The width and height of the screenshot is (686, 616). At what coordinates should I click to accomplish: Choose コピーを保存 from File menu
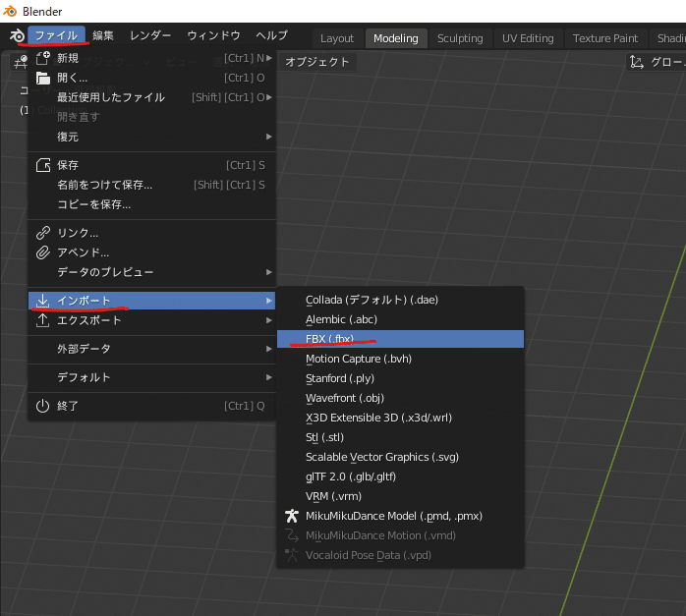(151, 204)
